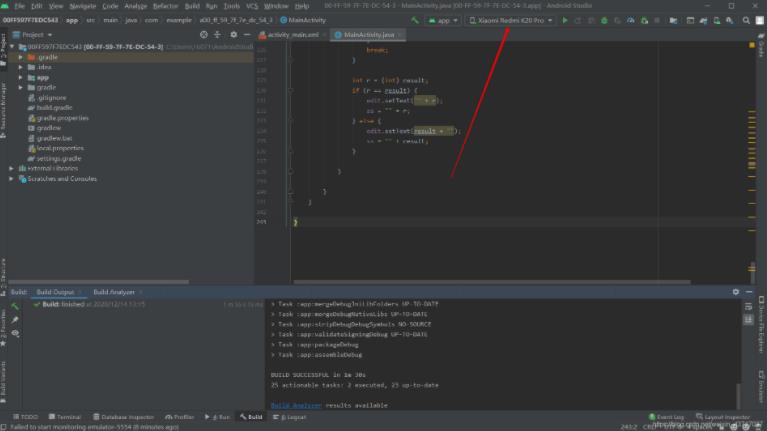767x431 pixels.
Task: Open the app run configuration dropdown
Action: coord(443,20)
